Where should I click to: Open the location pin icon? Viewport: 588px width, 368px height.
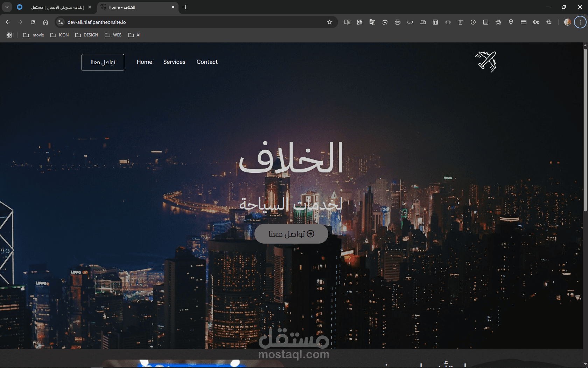tap(511, 22)
